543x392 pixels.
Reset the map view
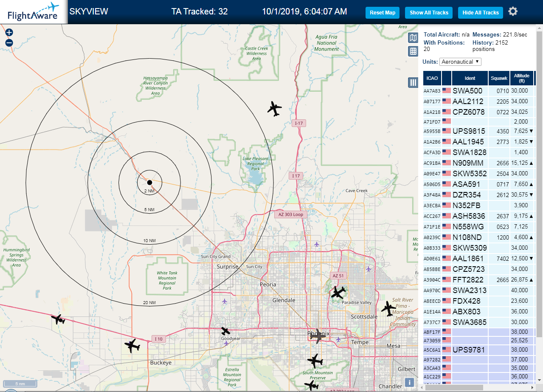coord(383,13)
